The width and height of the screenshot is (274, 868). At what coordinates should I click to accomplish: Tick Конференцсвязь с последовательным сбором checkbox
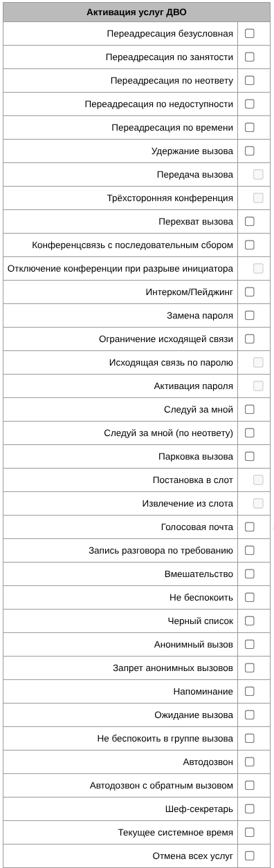click(x=250, y=245)
